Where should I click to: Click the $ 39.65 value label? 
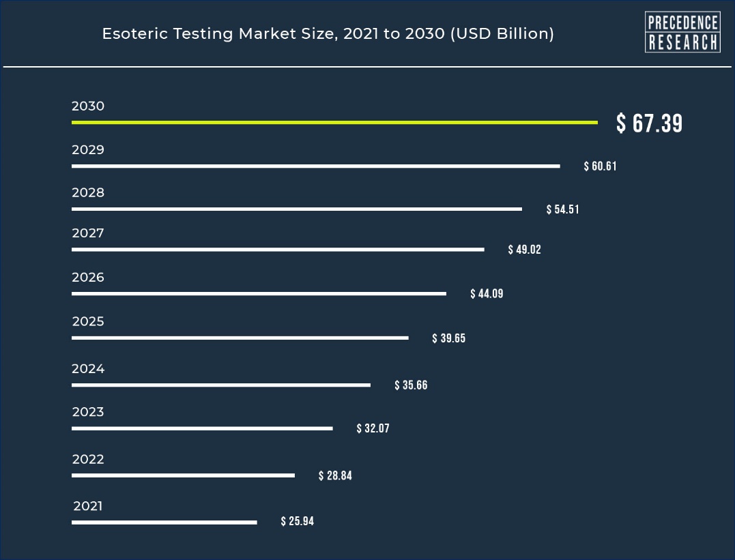[448, 338]
